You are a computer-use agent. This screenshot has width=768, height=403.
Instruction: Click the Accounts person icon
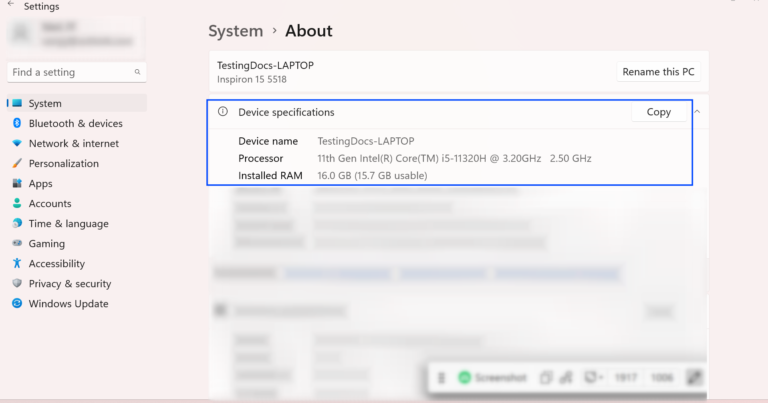pyautogui.click(x=17, y=203)
